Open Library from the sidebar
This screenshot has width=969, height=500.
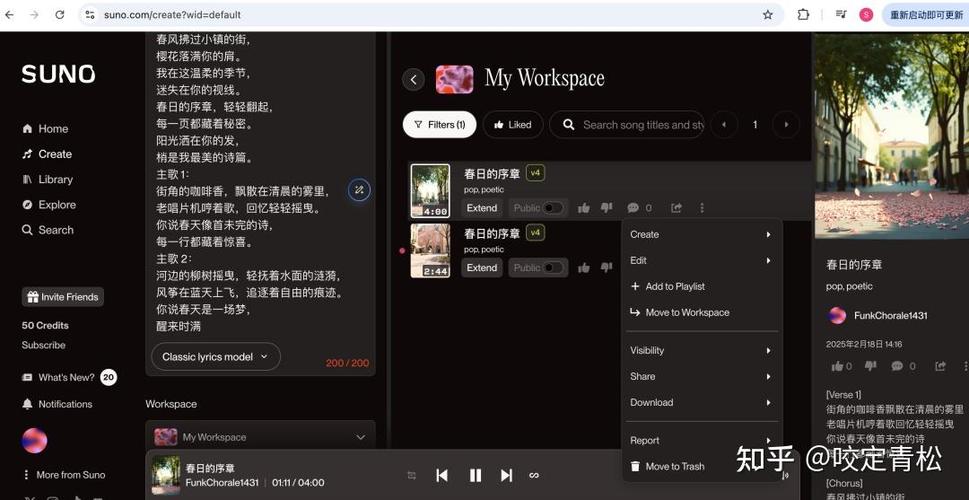tap(48, 179)
